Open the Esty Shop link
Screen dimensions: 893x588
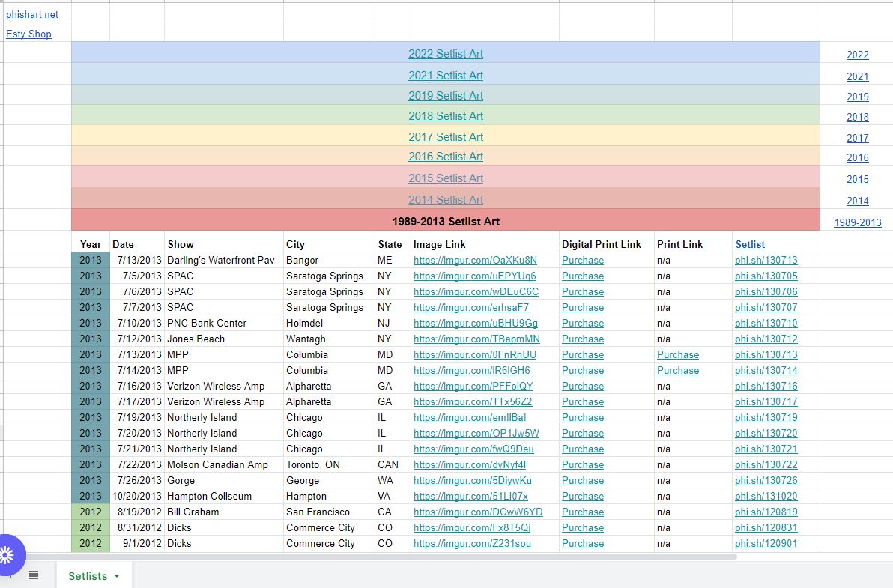[28, 34]
